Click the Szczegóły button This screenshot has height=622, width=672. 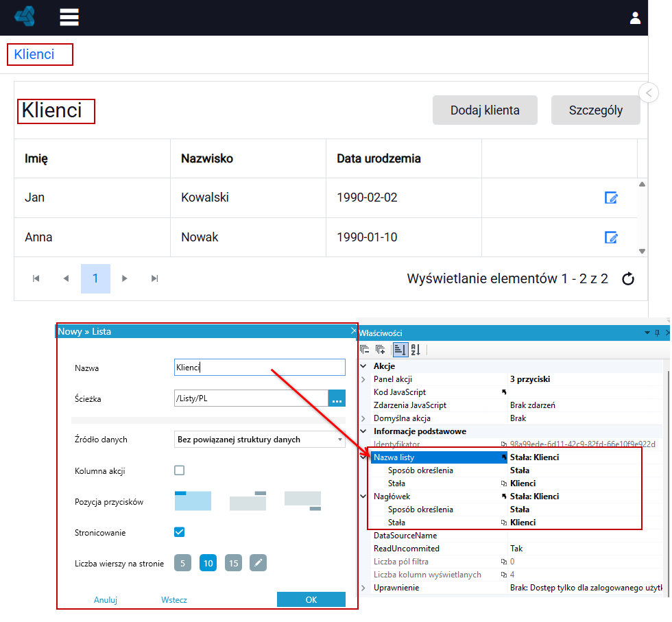[596, 110]
